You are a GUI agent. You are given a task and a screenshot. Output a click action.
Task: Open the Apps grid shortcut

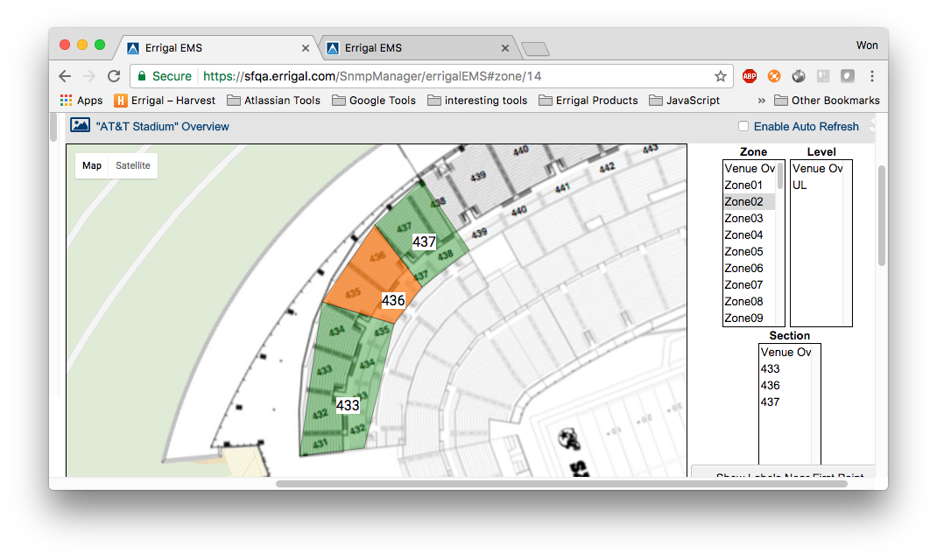(x=81, y=101)
